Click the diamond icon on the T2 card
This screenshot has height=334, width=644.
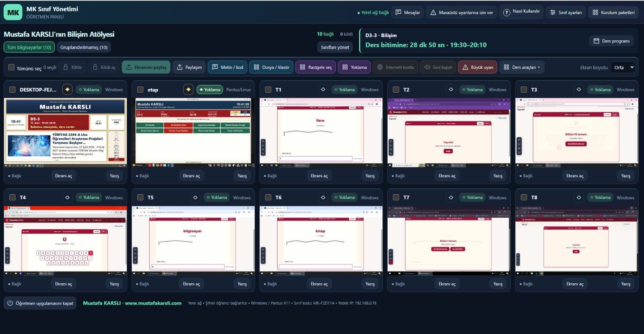(x=451, y=89)
